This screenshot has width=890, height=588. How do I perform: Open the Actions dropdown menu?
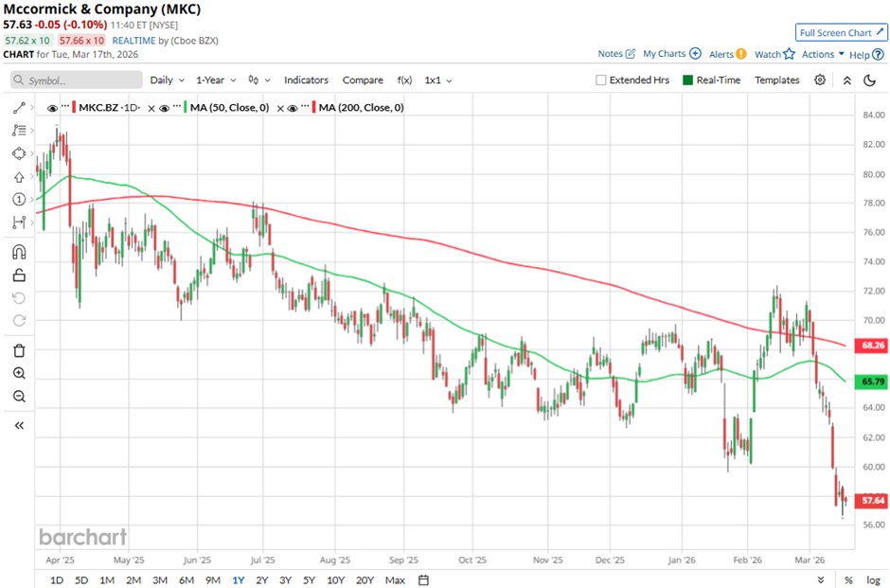pos(822,54)
